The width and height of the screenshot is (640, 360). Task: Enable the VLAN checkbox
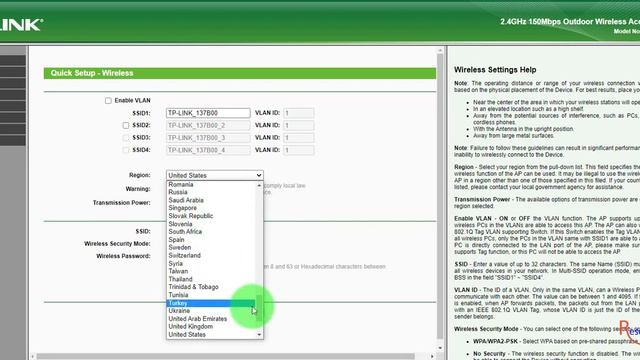pos(108,100)
